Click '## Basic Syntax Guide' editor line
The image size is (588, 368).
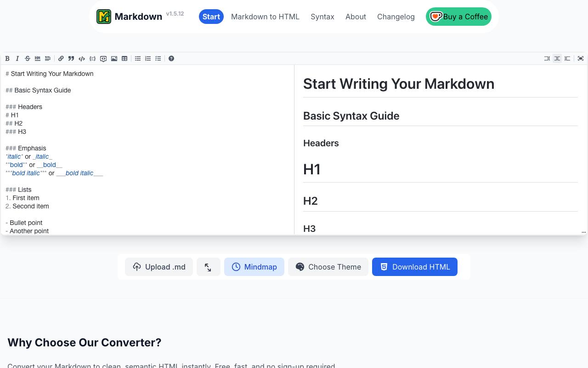(38, 90)
